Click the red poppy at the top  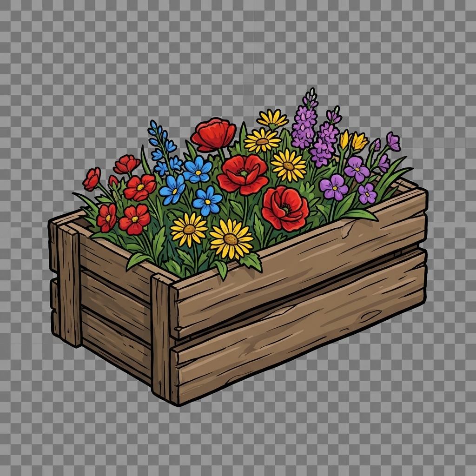coord(213,134)
